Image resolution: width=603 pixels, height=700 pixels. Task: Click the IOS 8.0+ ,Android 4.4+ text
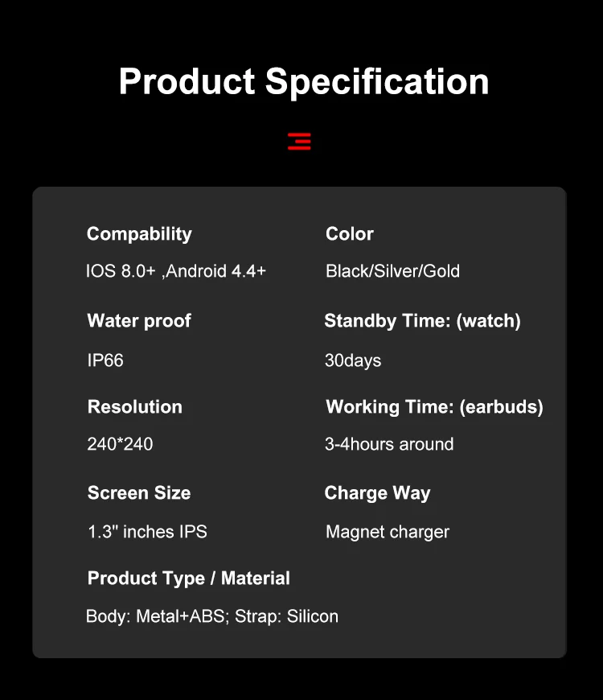176,271
